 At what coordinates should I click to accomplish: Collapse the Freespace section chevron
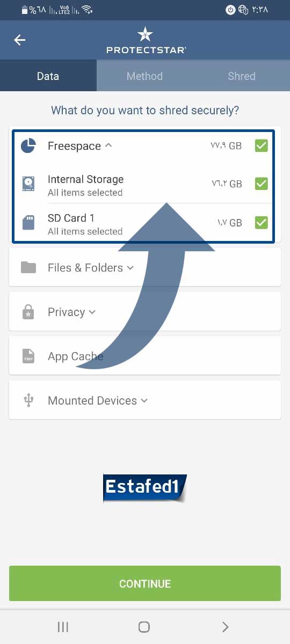(x=108, y=145)
